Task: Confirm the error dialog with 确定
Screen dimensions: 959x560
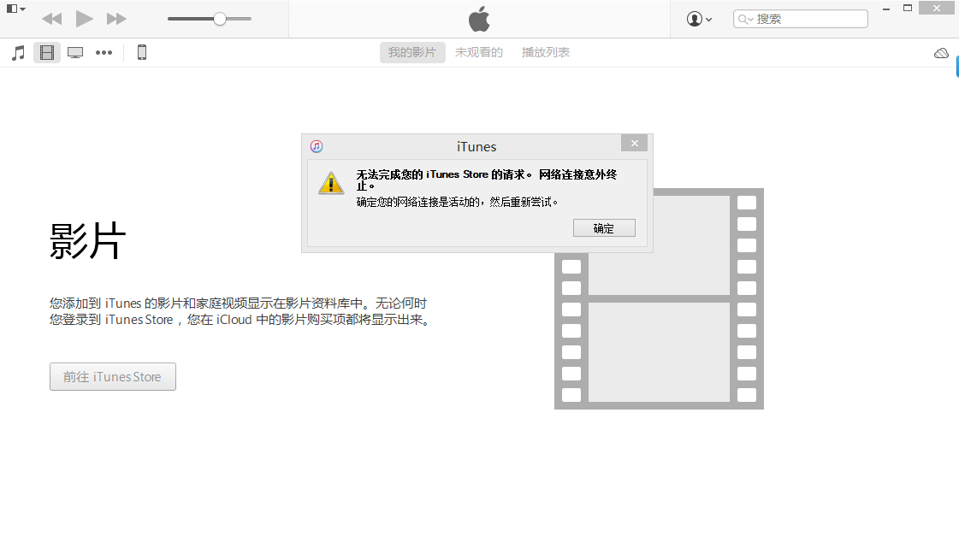Action: tap(604, 228)
